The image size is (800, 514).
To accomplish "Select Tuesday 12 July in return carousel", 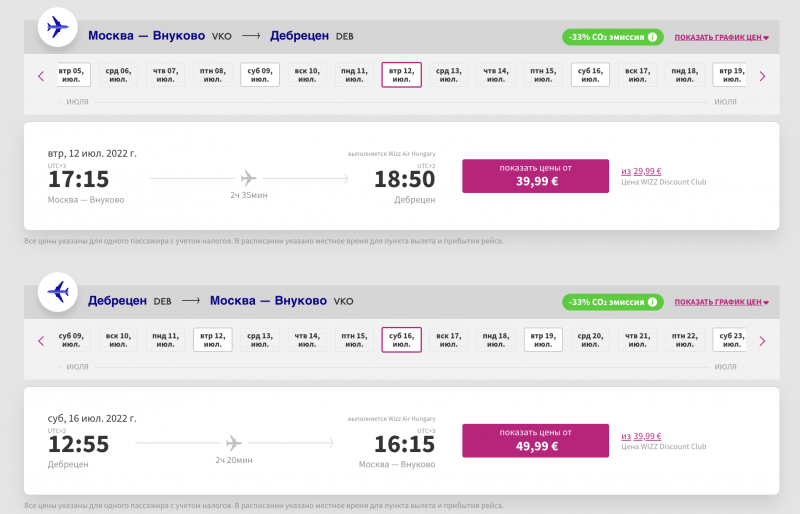I will pyautogui.click(x=213, y=340).
